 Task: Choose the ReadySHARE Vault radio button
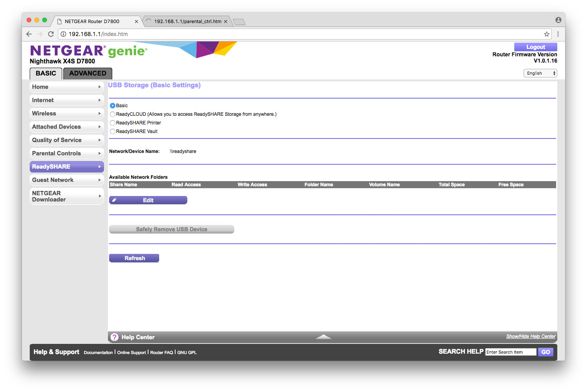point(113,131)
